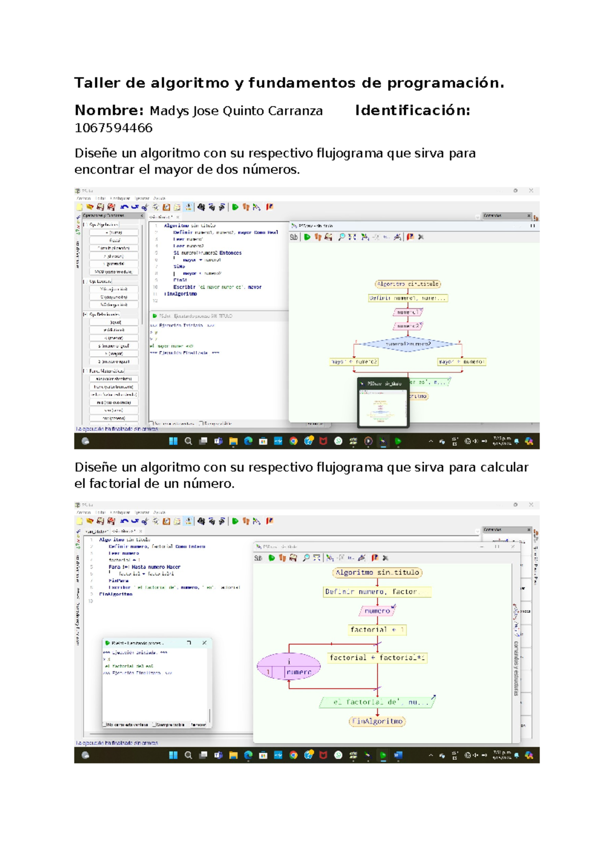
Task: Click save icon in factorial PSeInt toolbar
Action: [100, 521]
